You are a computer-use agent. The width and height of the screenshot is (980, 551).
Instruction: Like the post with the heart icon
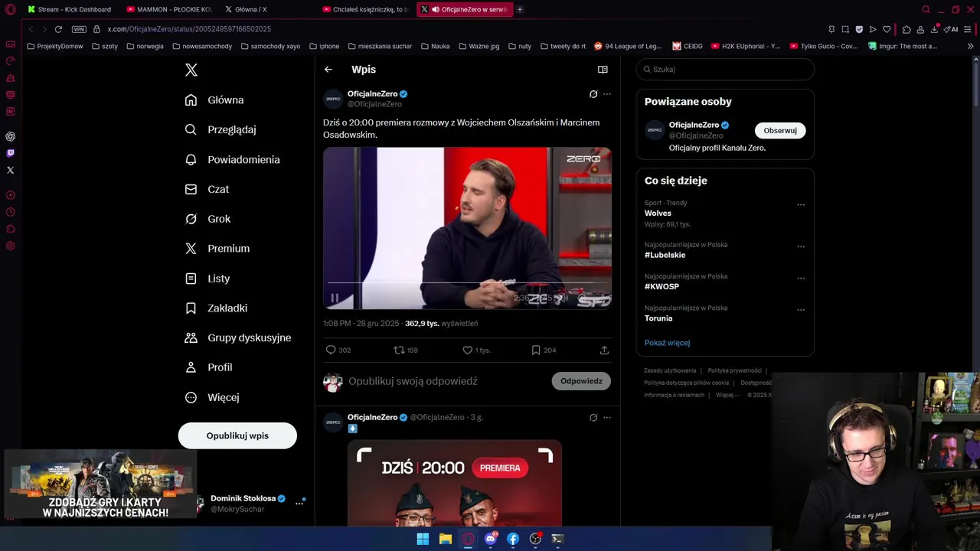467,350
